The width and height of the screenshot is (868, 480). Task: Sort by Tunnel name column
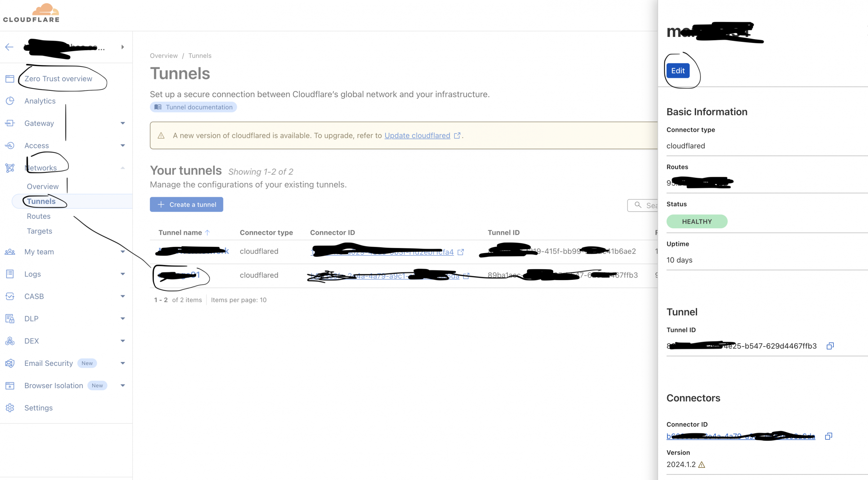tap(184, 232)
